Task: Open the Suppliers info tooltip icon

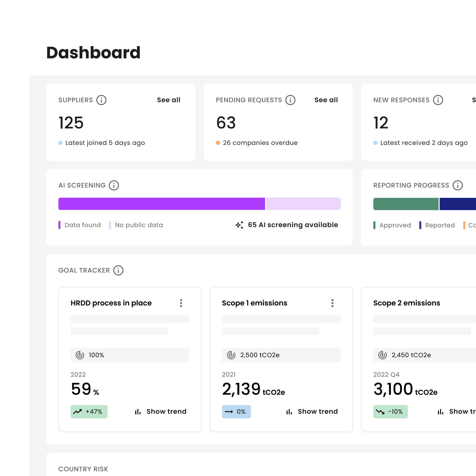Action: point(101,100)
